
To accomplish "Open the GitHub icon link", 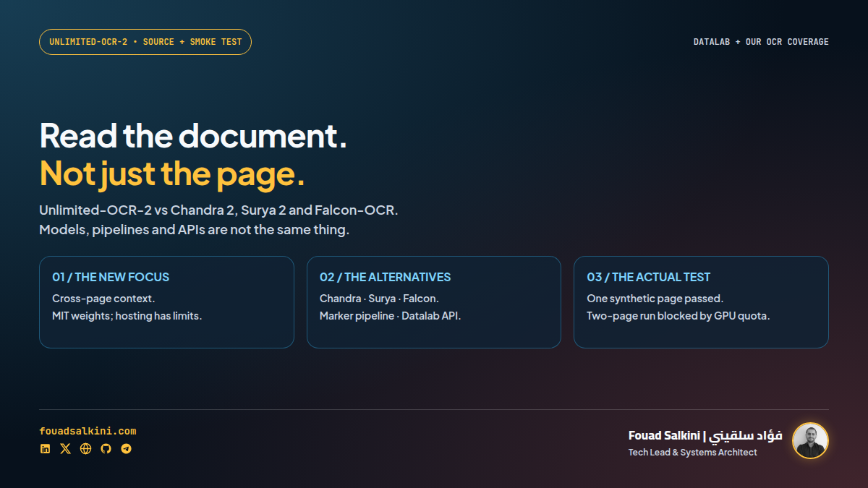I will [x=106, y=449].
